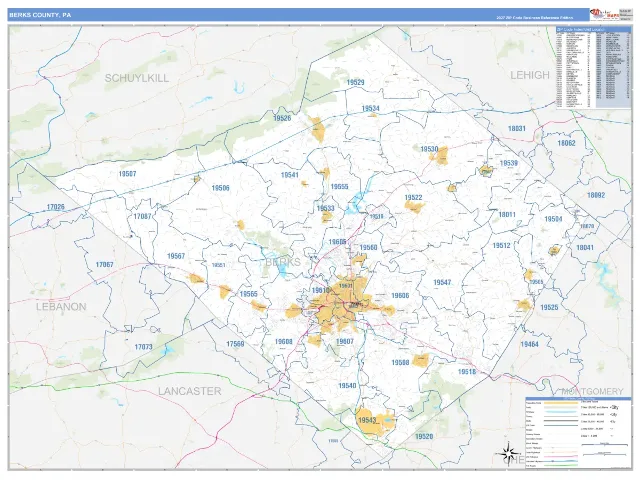The width and height of the screenshot is (640, 480).
Task: Click the map legend box
Action: [577, 432]
